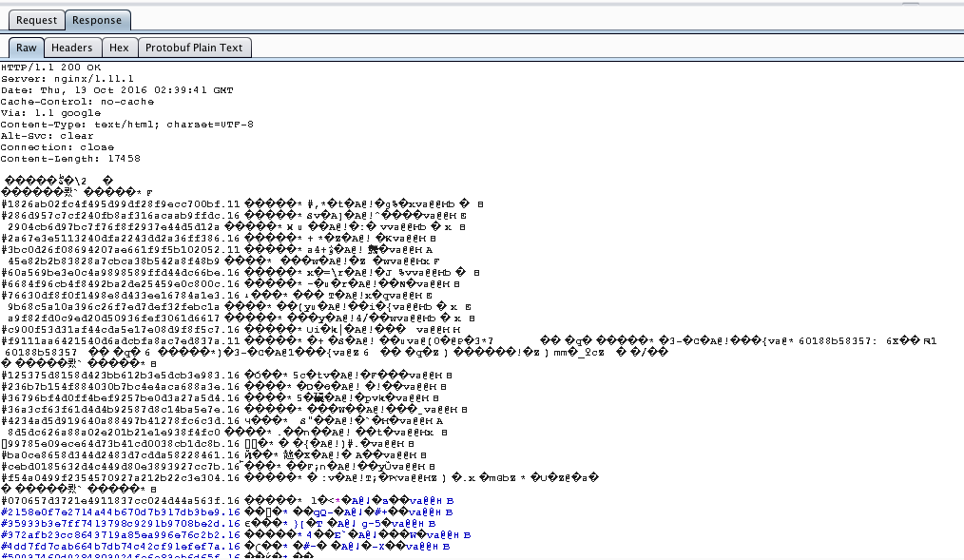This screenshot has height=560, width=964.
Task: Switch to the Request tab
Action: click(36, 20)
